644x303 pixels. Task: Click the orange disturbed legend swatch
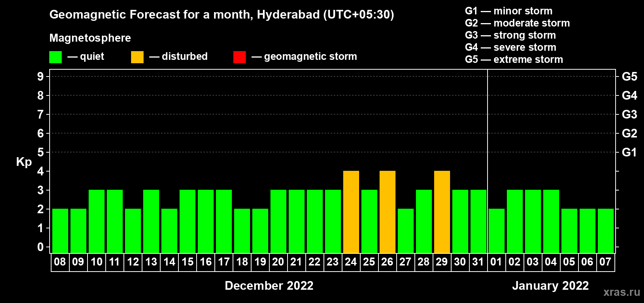click(137, 57)
